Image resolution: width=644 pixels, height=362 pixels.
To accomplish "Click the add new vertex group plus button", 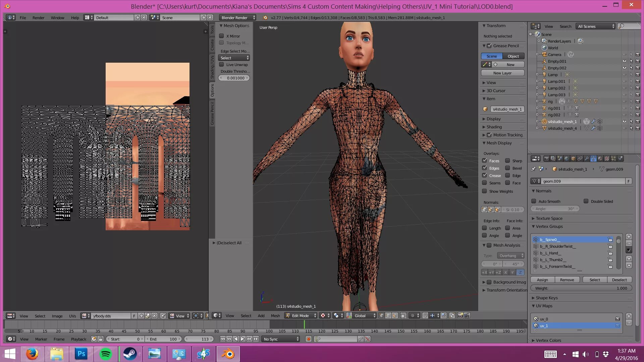I will coord(629,237).
